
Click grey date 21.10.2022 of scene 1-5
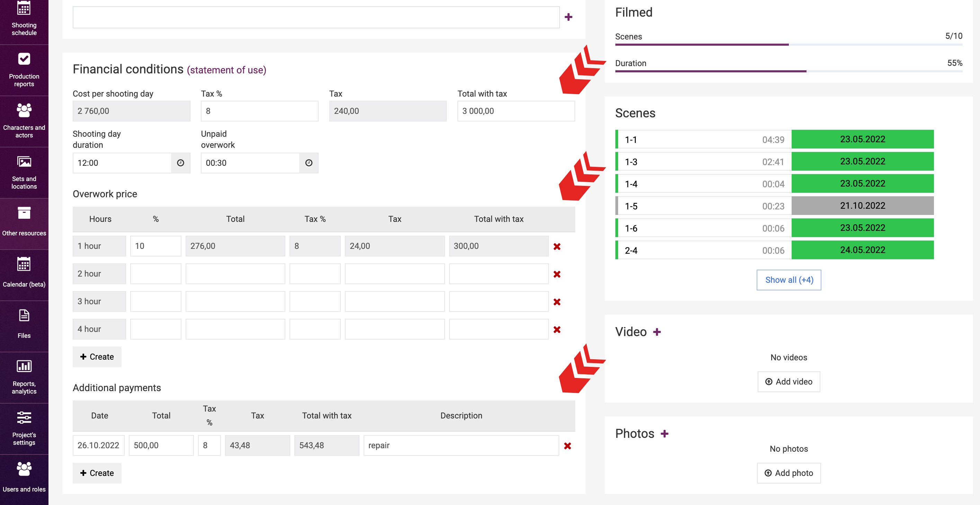(863, 206)
